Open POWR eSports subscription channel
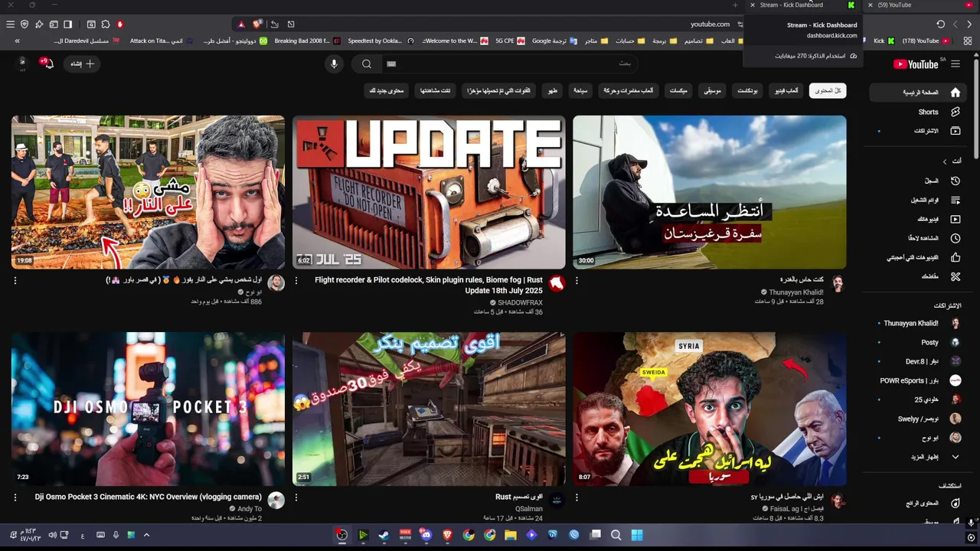The height and width of the screenshot is (551, 980). point(919,380)
